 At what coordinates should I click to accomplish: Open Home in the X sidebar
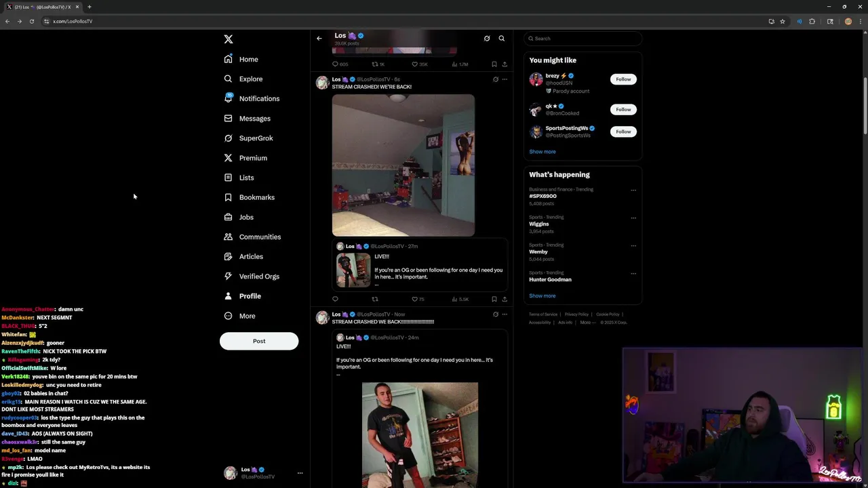click(241, 60)
